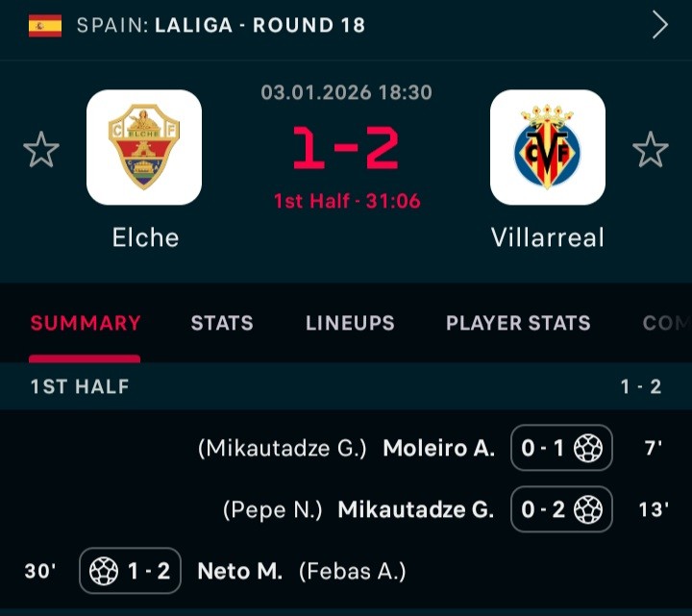Select the Summary tab

tap(86, 324)
